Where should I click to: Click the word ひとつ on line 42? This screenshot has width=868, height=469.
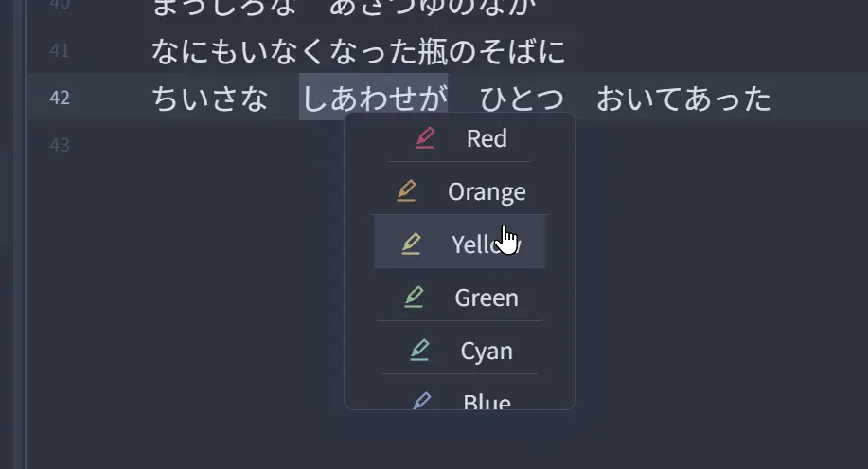[x=522, y=99]
